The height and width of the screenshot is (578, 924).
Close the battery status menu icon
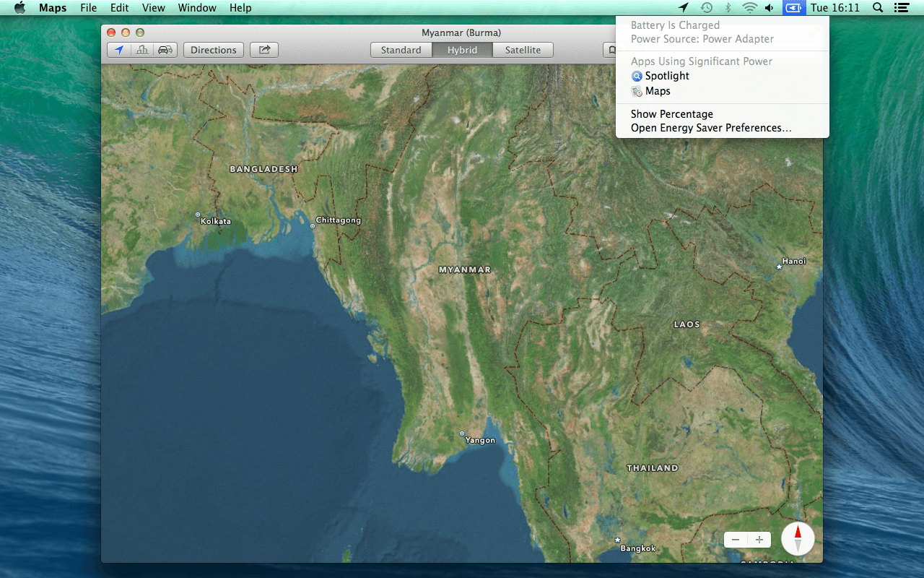[793, 8]
